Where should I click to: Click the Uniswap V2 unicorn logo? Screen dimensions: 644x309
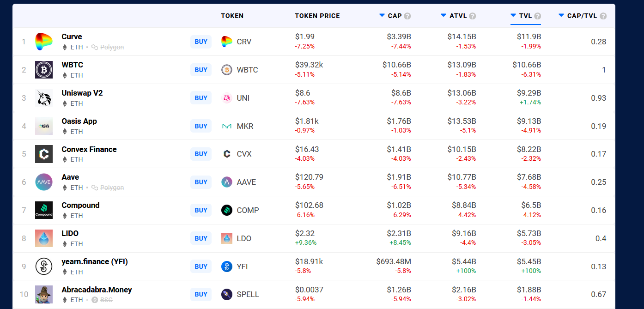[x=44, y=98]
